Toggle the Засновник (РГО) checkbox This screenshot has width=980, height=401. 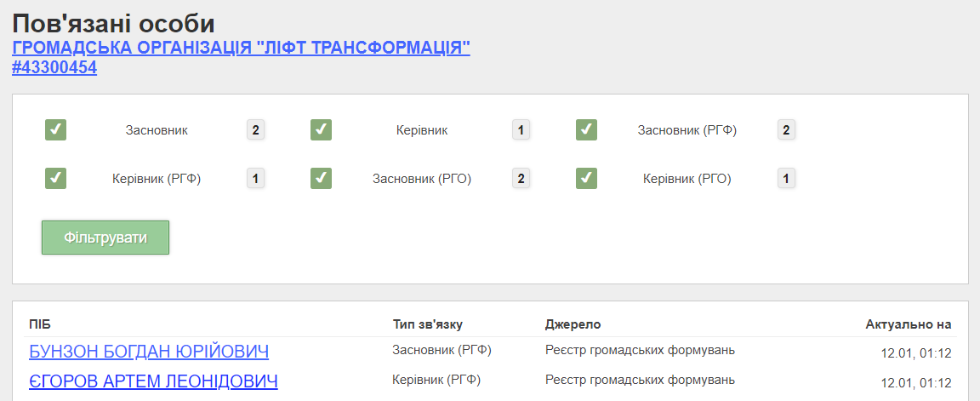322,179
